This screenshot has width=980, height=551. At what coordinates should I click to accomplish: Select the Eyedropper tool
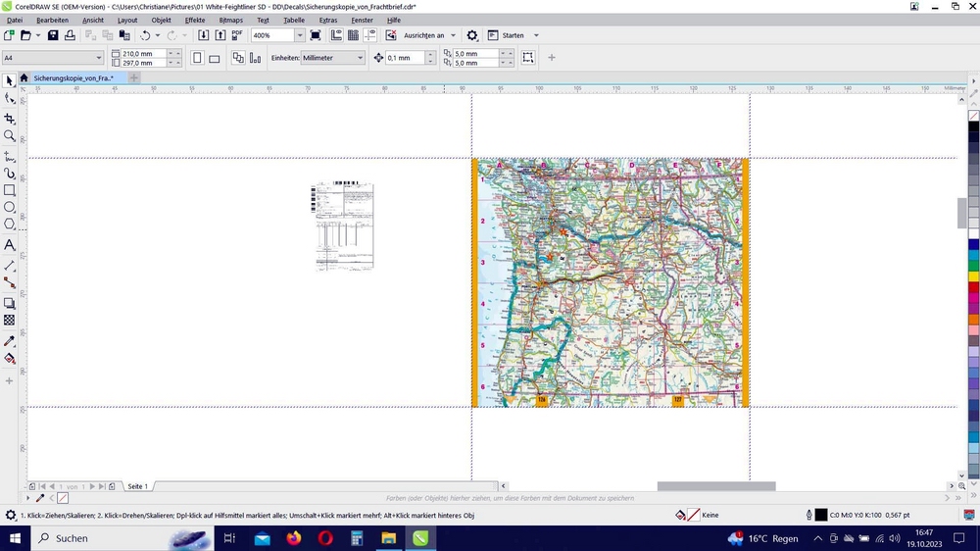(9, 341)
